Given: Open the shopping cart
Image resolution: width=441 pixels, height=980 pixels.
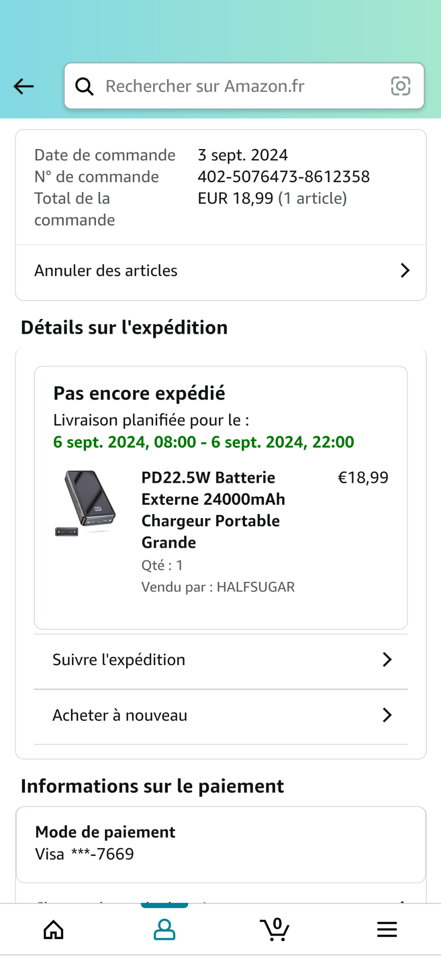Looking at the screenshot, I should pyautogui.click(x=275, y=929).
